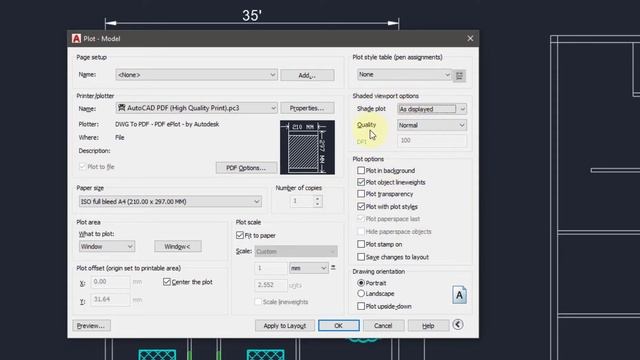Open Help for the plot dialog
The height and width of the screenshot is (360, 640).
[428, 326]
